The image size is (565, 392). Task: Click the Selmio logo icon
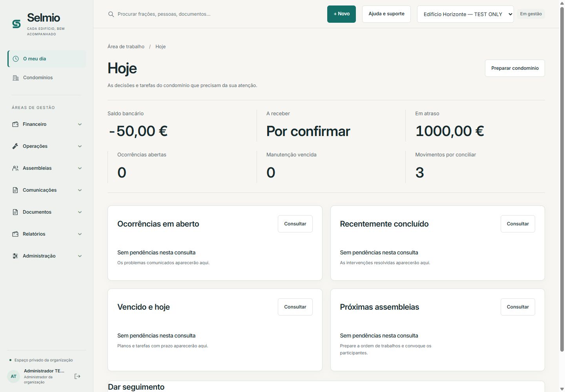[16, 24]
